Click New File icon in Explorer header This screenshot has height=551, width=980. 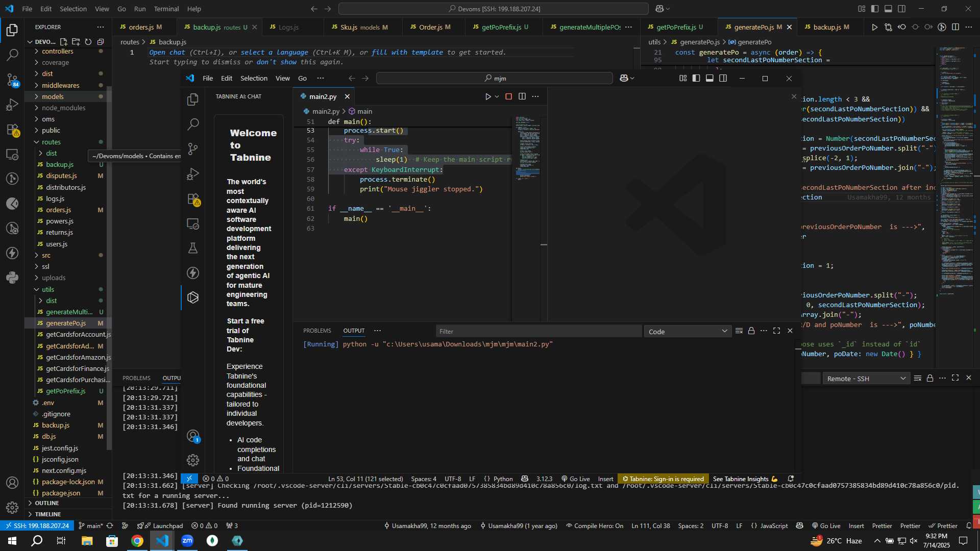[x=64, y=42]
